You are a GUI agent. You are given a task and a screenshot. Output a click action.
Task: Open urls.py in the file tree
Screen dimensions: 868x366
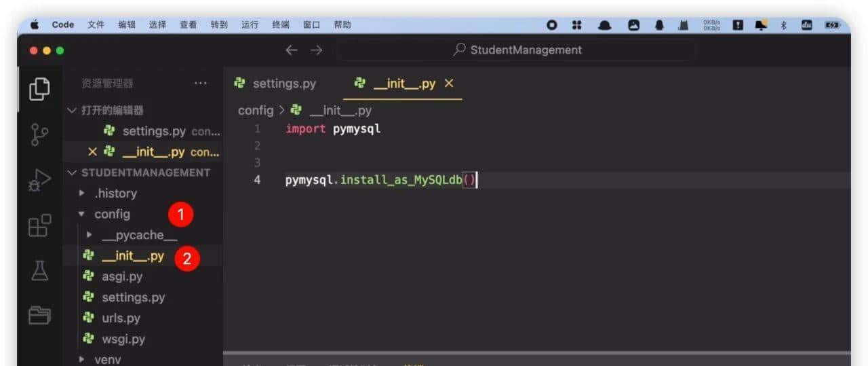[x=143, y=318]
